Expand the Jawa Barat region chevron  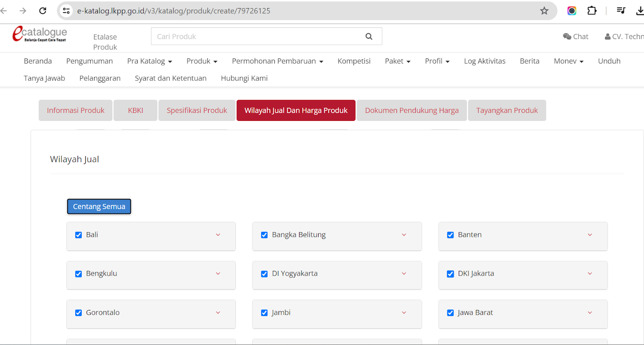(590, 312)
